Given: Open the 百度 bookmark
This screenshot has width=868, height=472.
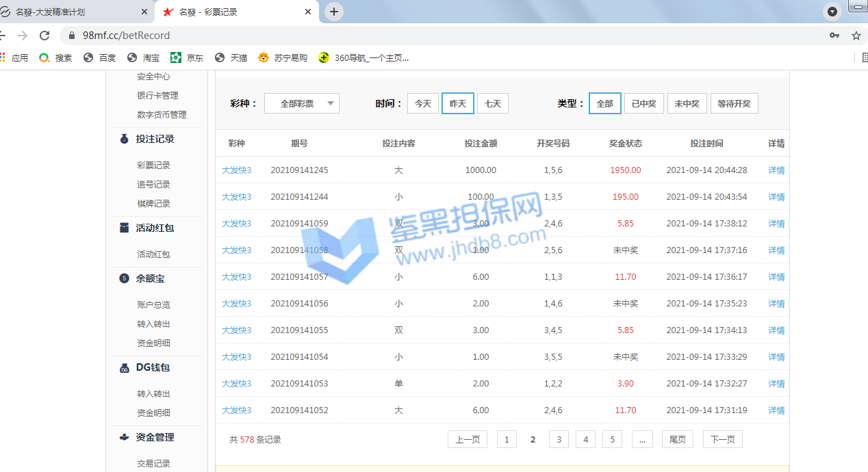Looking at the screenshot, I should point(100,58).
